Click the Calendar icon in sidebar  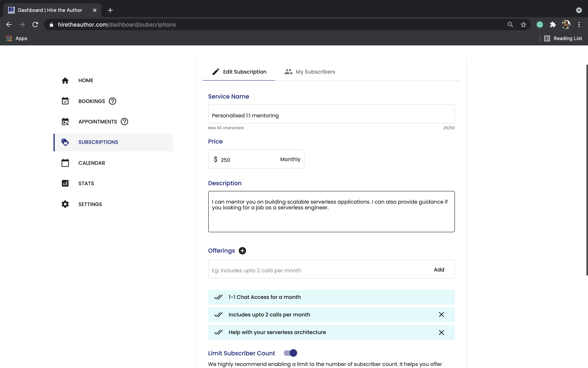click(65, 163)
